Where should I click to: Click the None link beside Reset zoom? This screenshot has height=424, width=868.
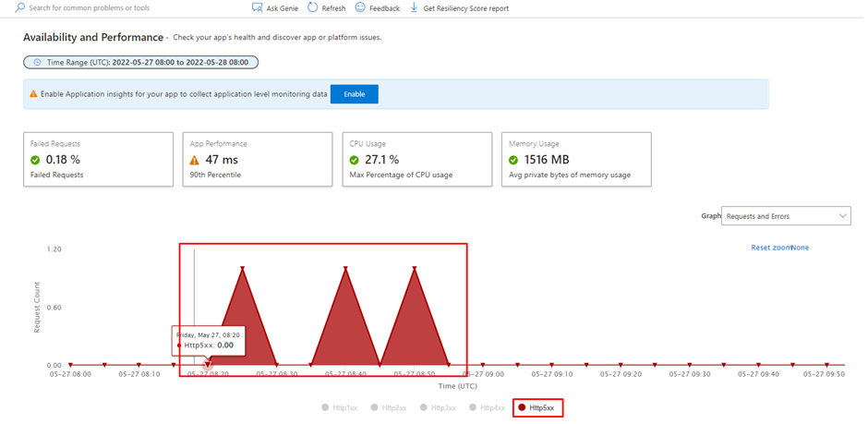(x=801, y=248)
